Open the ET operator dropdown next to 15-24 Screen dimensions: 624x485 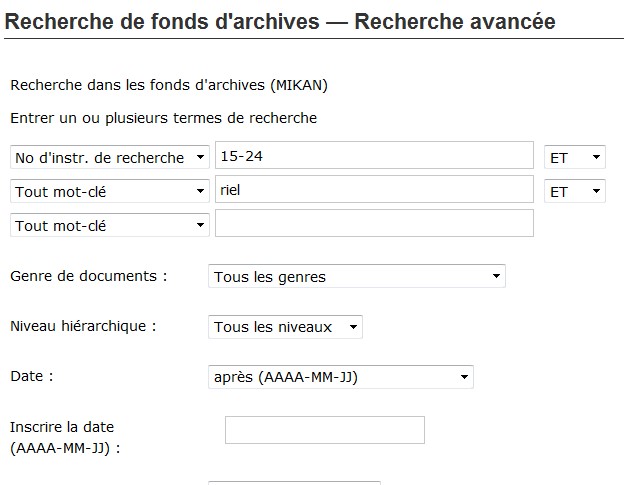click(x=575, y=158)
